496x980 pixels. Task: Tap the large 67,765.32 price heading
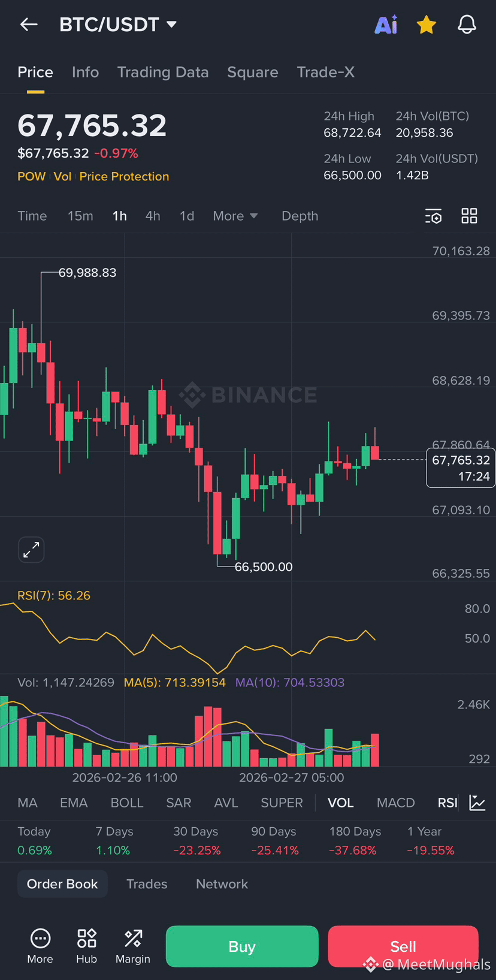click(92, 125)
